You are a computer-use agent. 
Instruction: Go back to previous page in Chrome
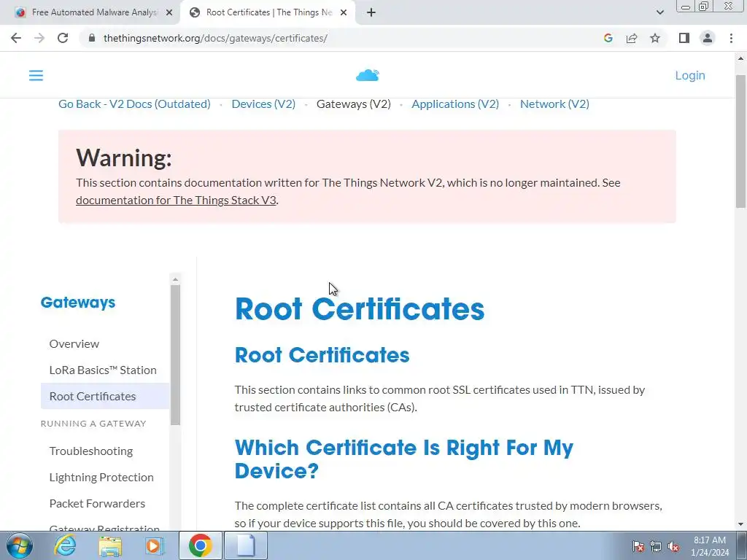(16, 38)
